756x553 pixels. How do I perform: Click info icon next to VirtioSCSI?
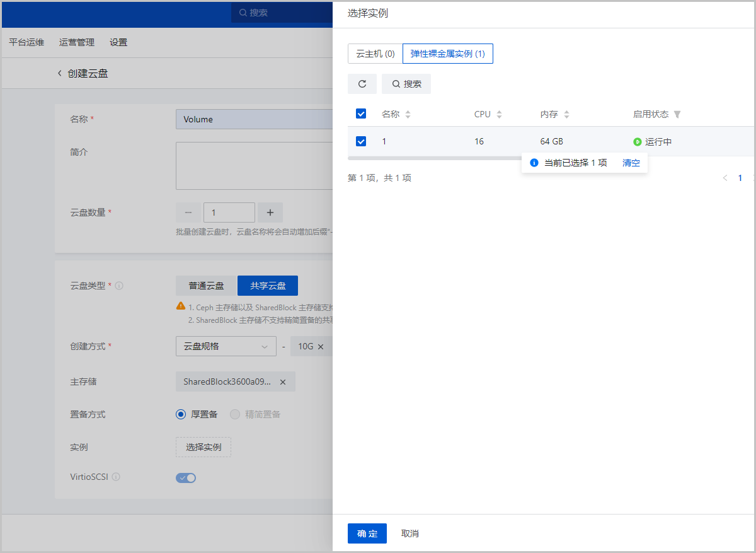coord(116,477)
